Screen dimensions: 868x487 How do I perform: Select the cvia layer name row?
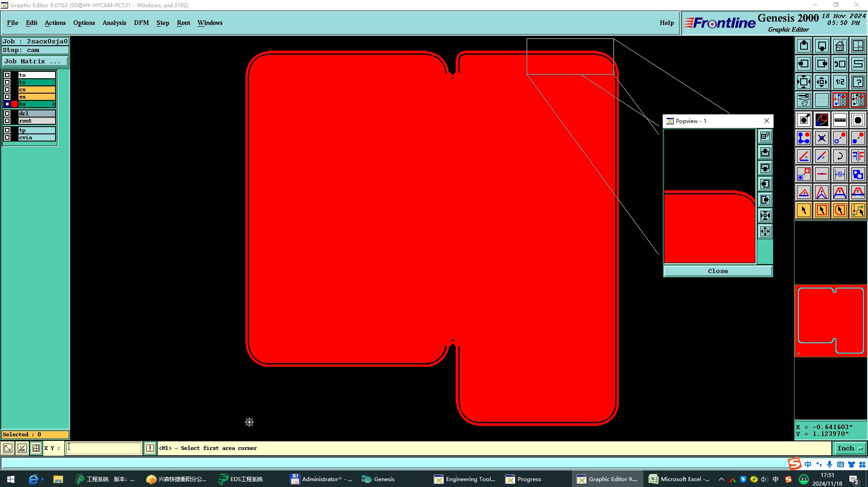37,137
